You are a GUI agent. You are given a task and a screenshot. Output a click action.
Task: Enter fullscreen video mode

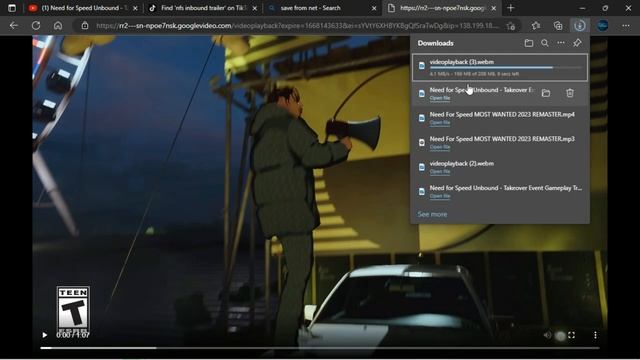click(x=571, y=335)
